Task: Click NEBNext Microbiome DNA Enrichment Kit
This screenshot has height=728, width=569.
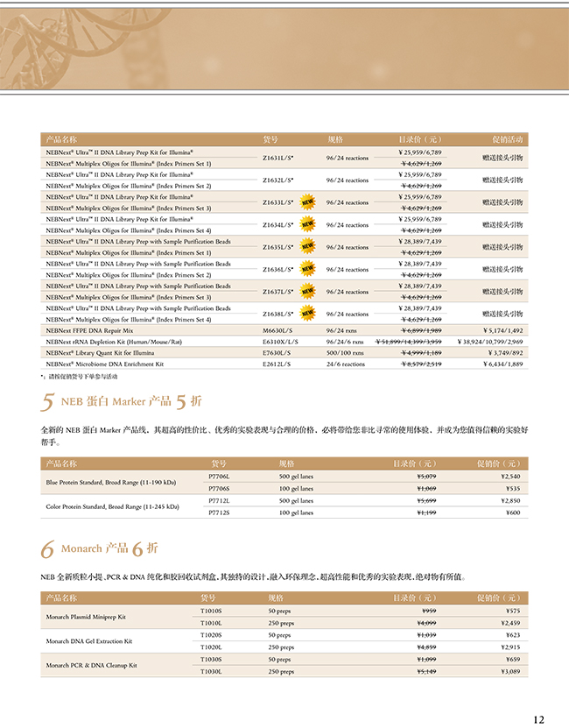Action: tap(104, 364)
